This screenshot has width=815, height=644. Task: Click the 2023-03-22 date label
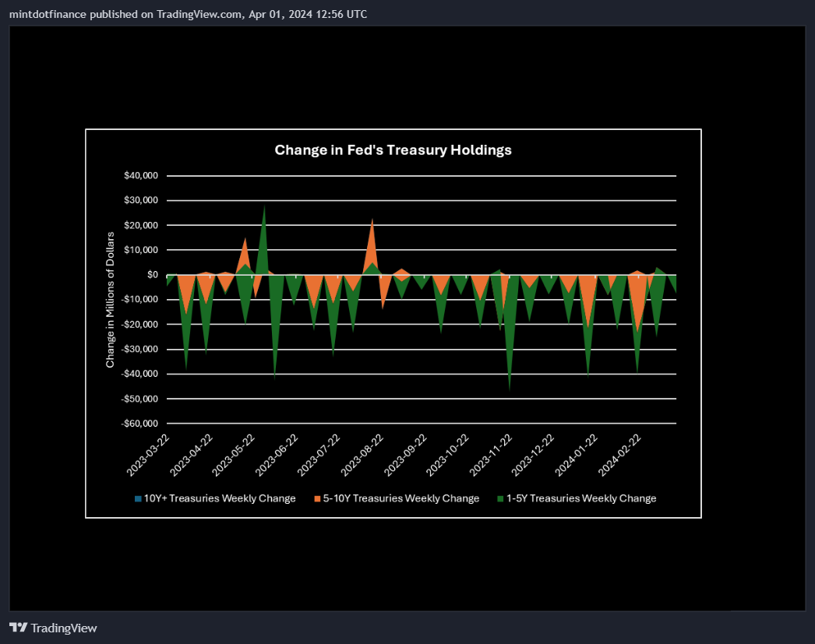148,455
